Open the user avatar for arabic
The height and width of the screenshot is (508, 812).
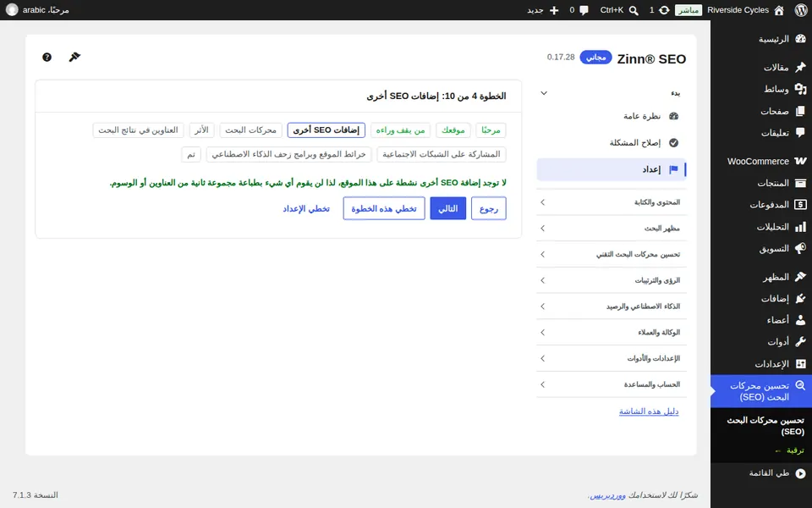click(x=12, y=10)
